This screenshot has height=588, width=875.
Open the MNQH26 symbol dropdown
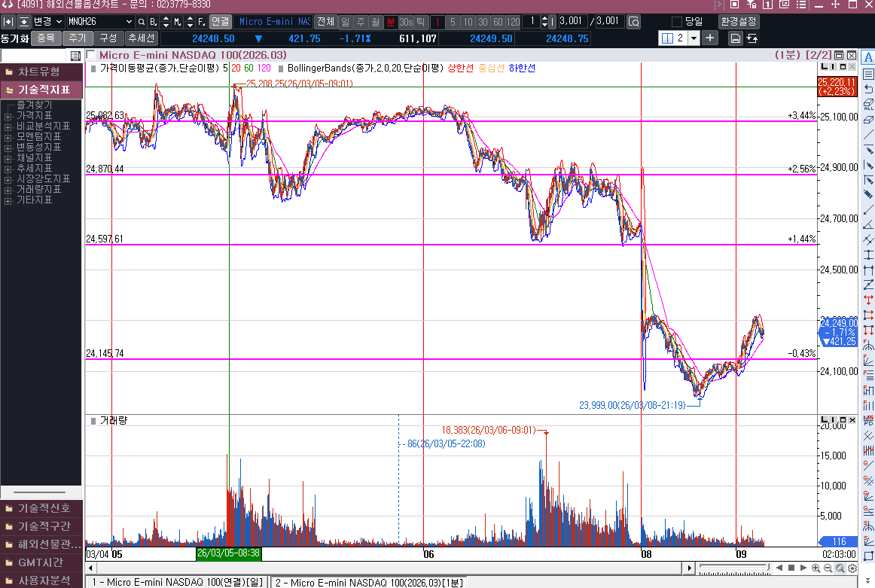128,22
